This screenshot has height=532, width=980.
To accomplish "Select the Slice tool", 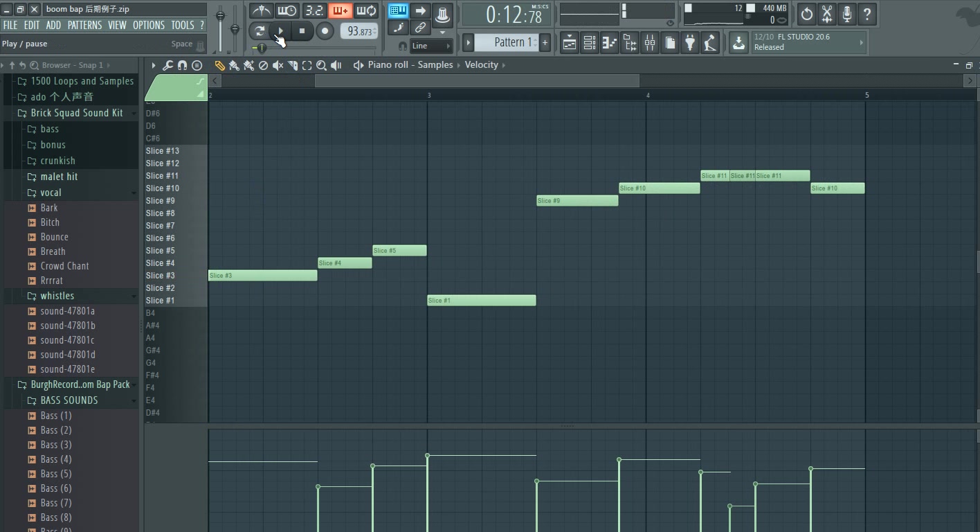I will [x=292, y=65].
